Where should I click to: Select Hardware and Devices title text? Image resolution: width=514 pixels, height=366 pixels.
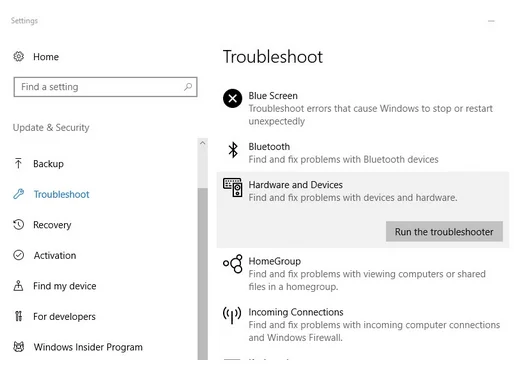pyautogui.click(x=295, y=185)
